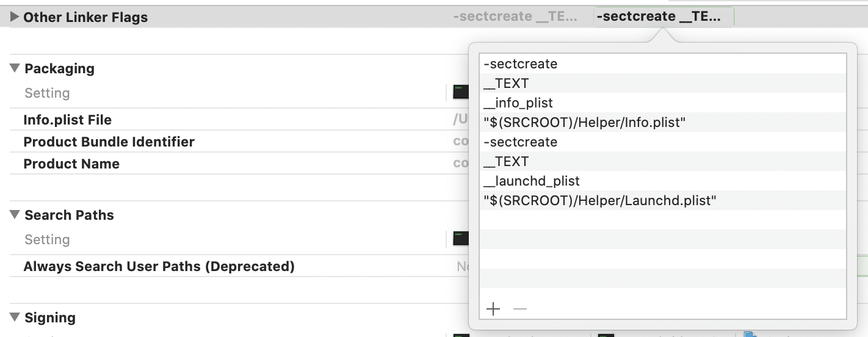This screenshot has width=868, height=337.
Task: Select the Helper/Launchd.plist path entry
Action: coord(599,200)
